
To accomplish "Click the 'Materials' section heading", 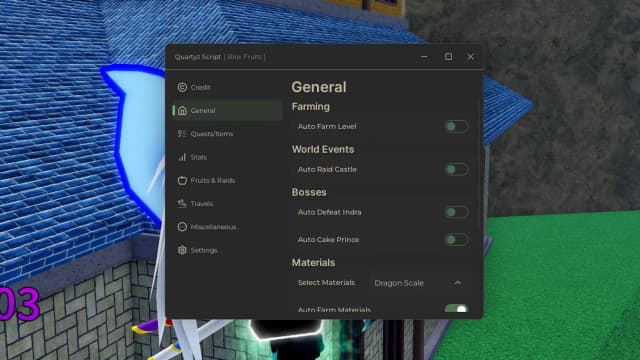I will point(313,263).
